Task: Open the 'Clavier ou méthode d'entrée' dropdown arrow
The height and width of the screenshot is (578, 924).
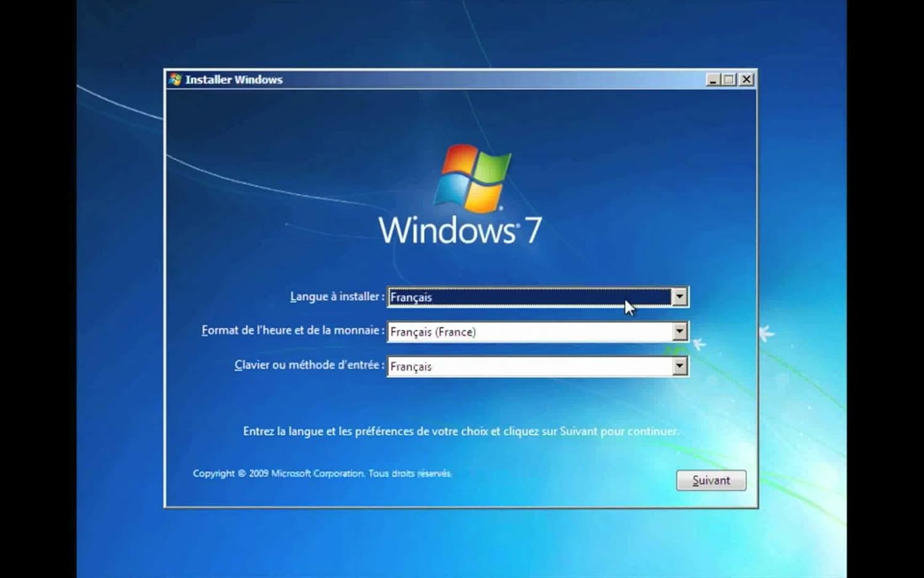Action: point(679,367)
